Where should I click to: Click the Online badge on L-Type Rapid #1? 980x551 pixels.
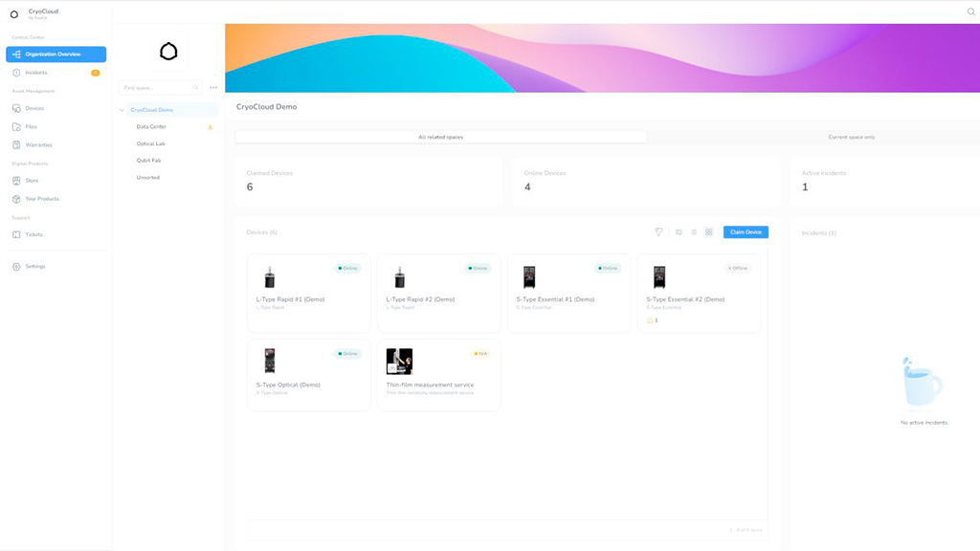pyautogui.click(x=347, y=269)
